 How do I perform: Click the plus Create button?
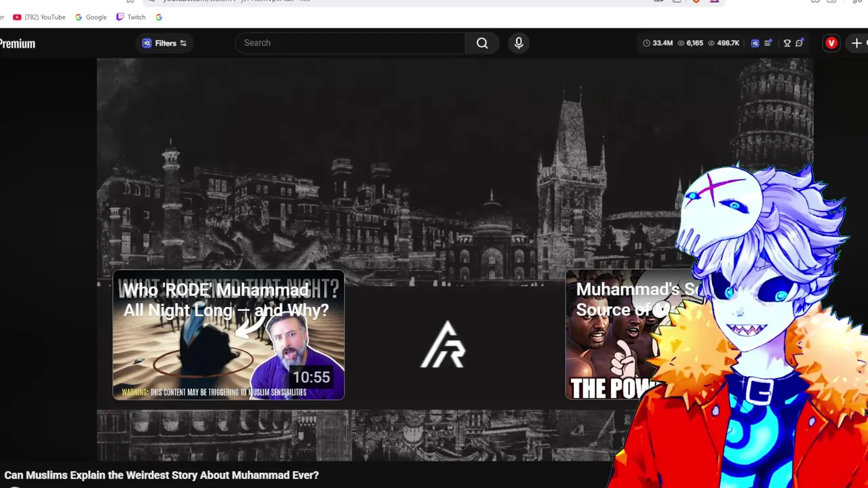point(856,43)
